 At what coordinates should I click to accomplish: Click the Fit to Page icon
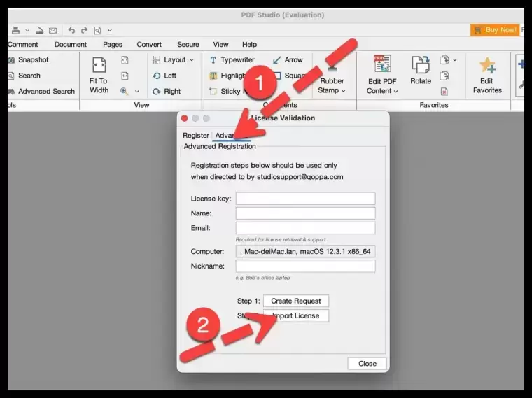pyautogui.click(x=125, y=60)
